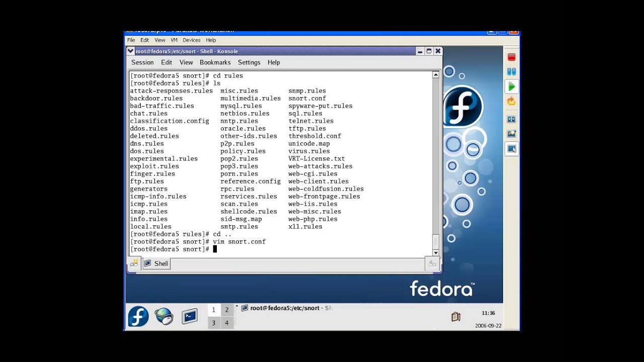The image size is (644, 362).
Task: Click the root@fedora5:/etc/snort taskbar entry
Action: click(x=287, y=308)
